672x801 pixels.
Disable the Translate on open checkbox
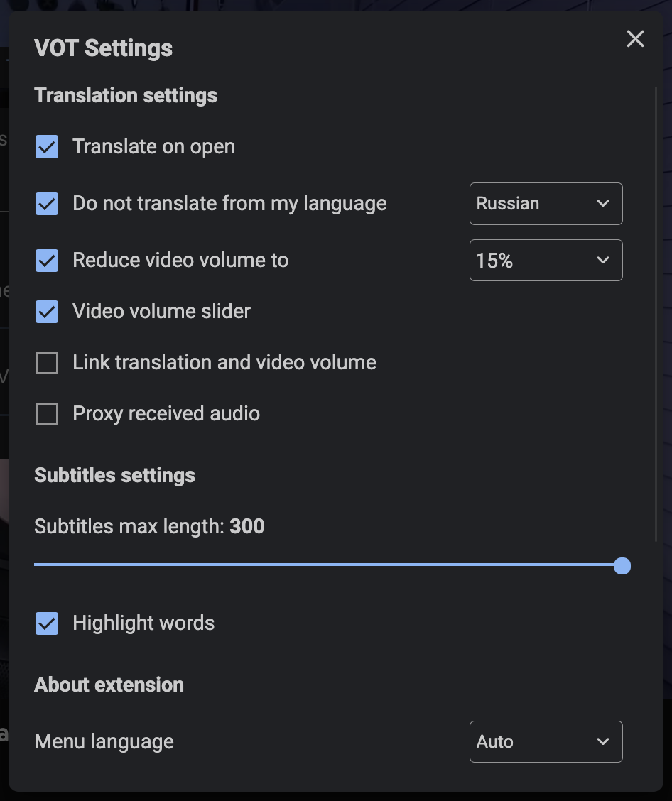[46, 146]
